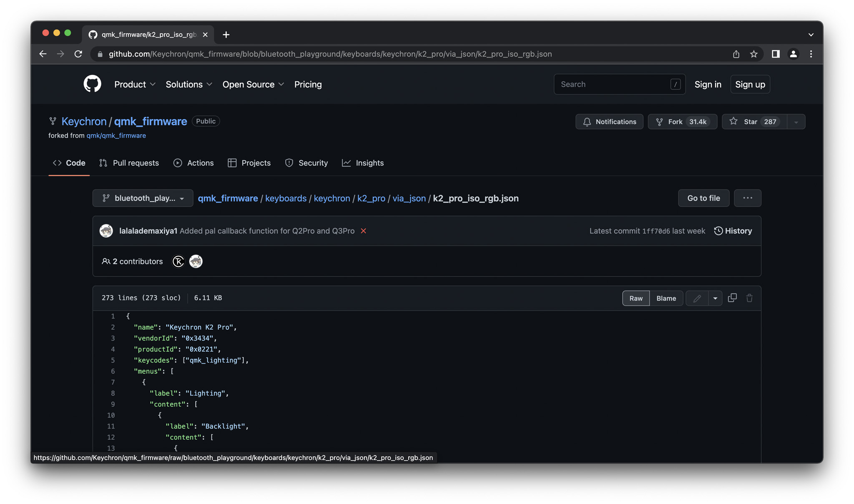Switch to the Pull requests tab

tap(129, 163)
